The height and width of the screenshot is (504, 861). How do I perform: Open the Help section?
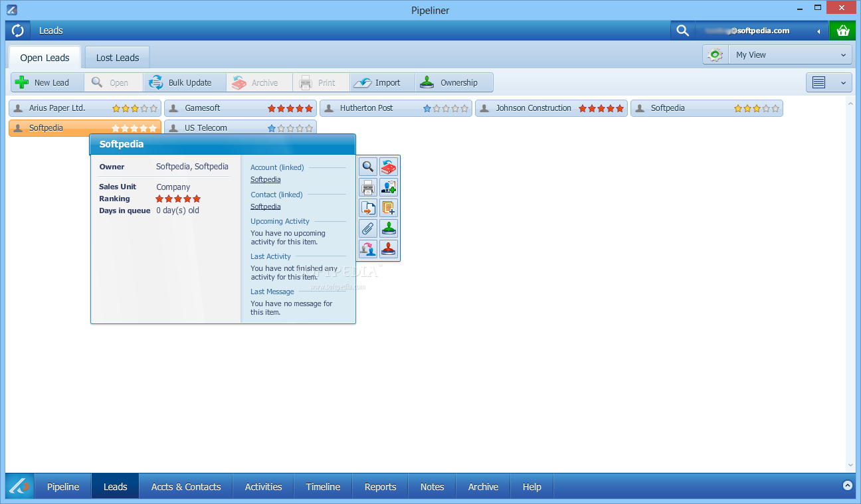click(x=531, y=487)
